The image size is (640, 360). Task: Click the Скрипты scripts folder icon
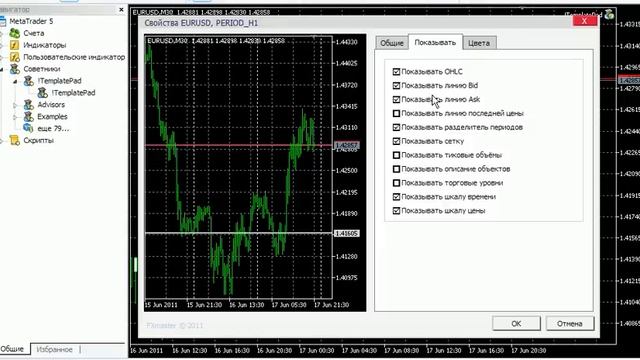(x=15, y=140)
